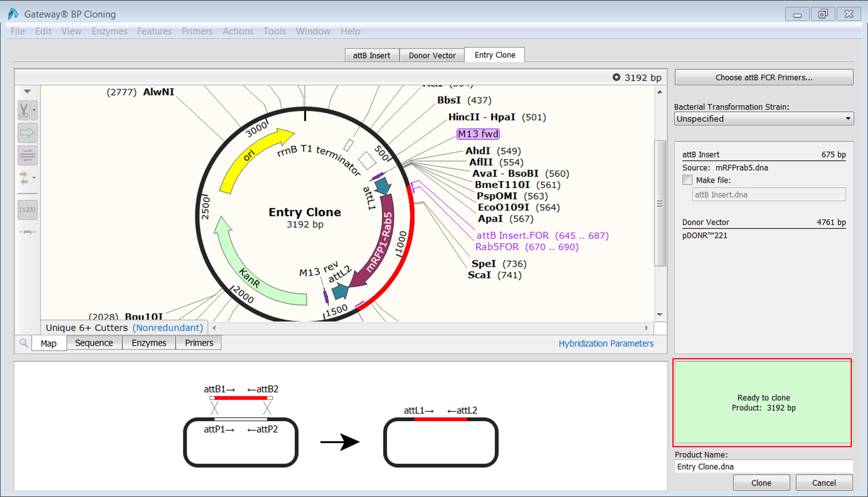
Task: Open Hybridization Parameters link
Action: [606, 343]
